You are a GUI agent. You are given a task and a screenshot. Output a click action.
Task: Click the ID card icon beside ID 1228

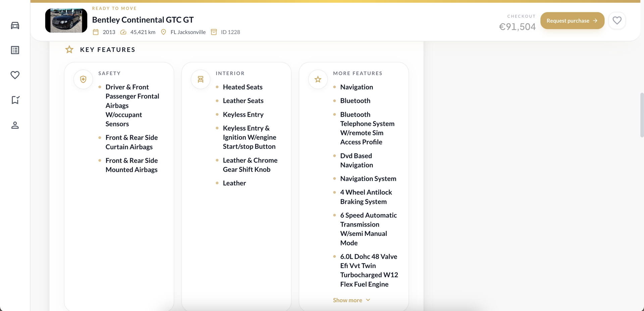(214, 32)
